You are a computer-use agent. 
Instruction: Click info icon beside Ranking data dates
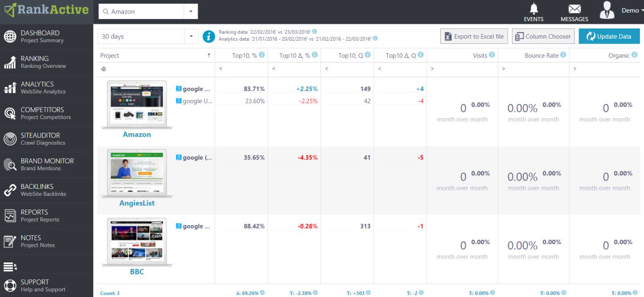(x=315, y=32)
